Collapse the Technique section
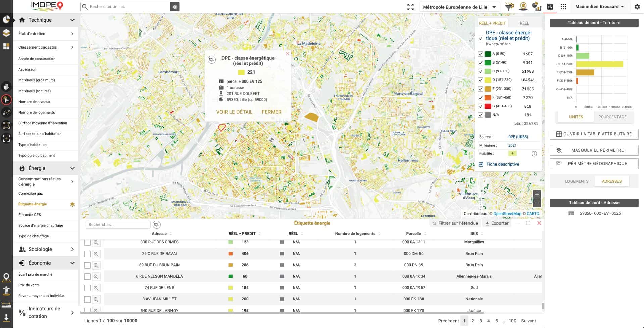The width and height of the screenshot is (644, 328). pyautogui.click(x=46, y=20)
